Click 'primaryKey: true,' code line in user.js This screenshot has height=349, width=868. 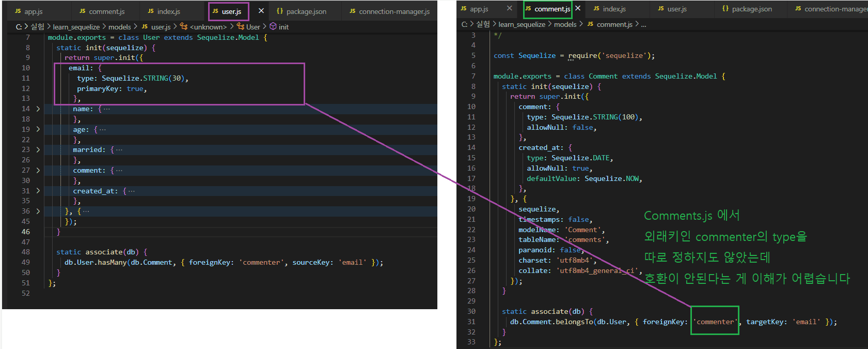click(112, 88)
